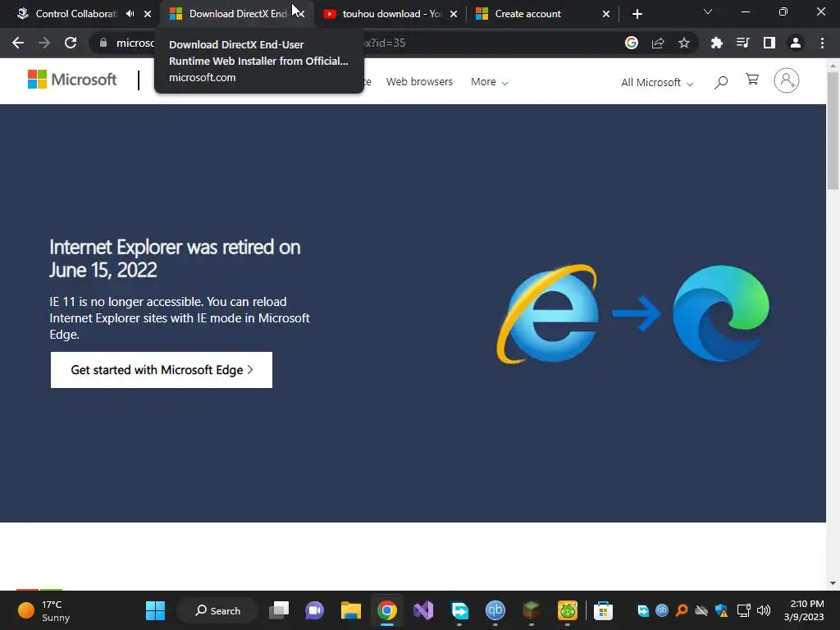Open Minecraft block icon on taskbar
Screen dimensions: 840x630
pos(531,610)
